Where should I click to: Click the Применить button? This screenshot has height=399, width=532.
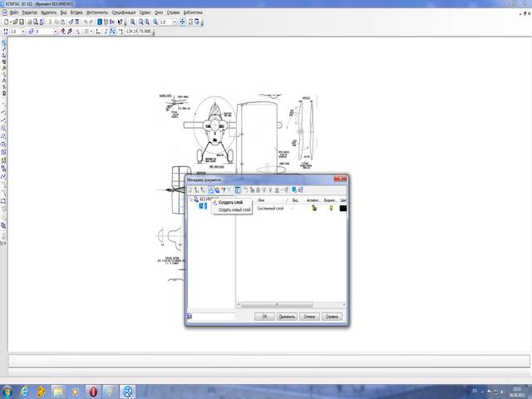(287, 316)
